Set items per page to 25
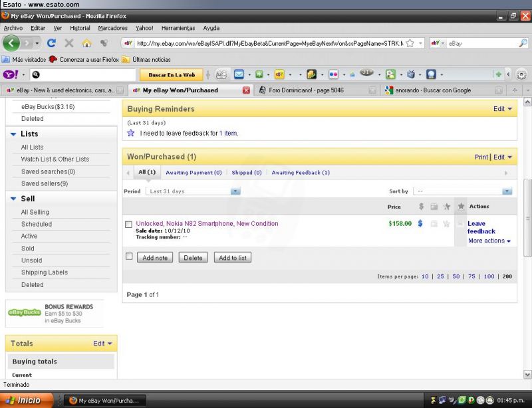Viewport: 532px width, 408px height. 440,276
